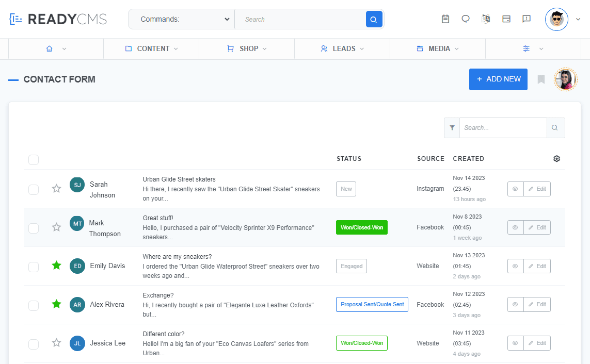Toggle the select-all checkbox in table header
590x364 pixels.
[x=34, y=160]
